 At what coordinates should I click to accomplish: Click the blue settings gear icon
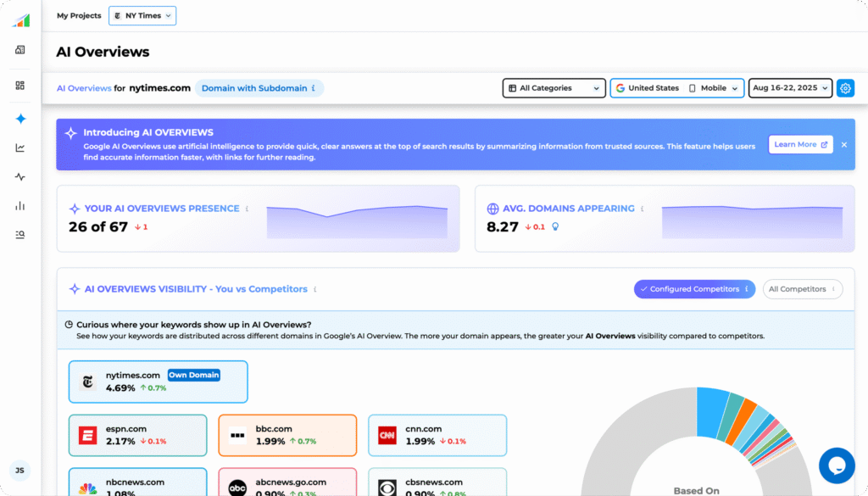pyautogui.click(x=845, y=88)
